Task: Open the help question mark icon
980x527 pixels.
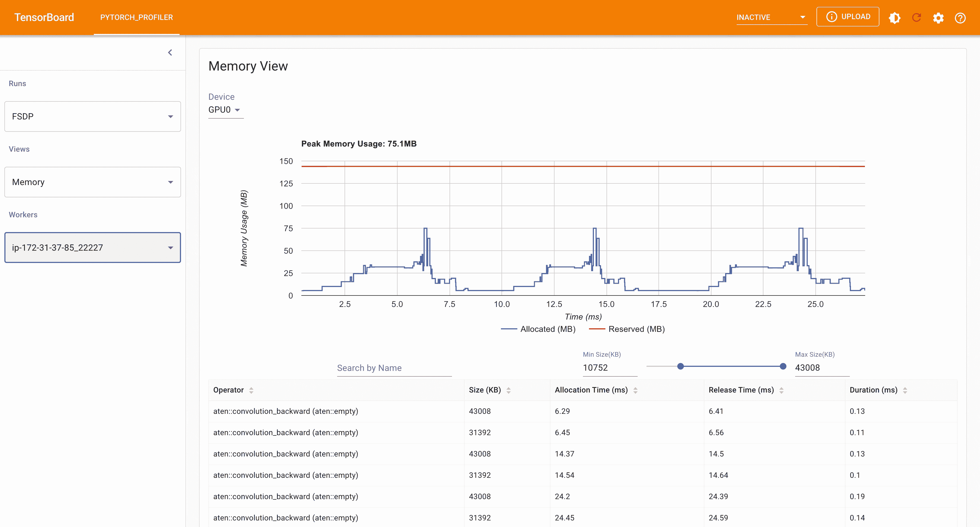Action: tap(960, 17)
